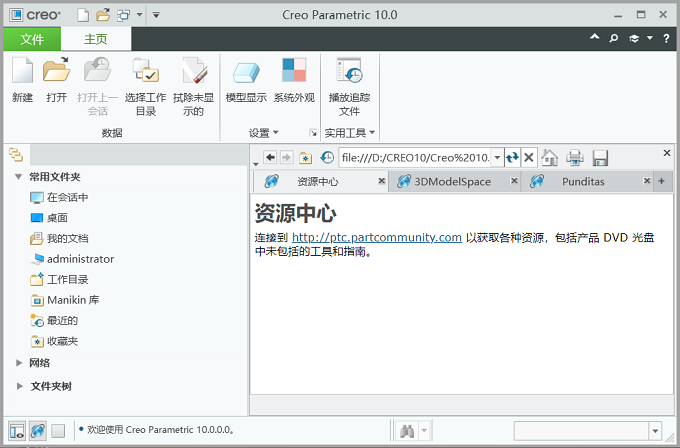Click the 拭除未显示的 erase icon
Image resolution: width=680 pixels, height=448 pixels.
pyautogui.click(x=193, y=71)
